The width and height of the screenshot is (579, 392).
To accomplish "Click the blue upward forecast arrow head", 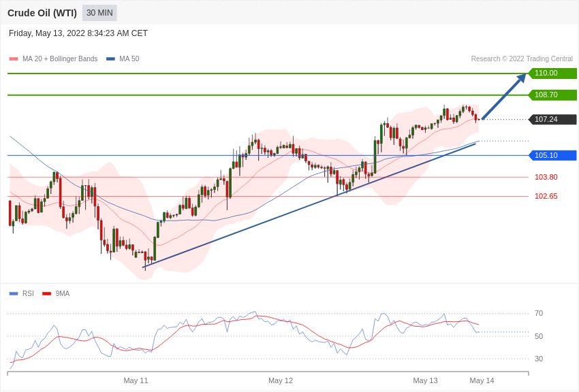I will pos(521,78).
